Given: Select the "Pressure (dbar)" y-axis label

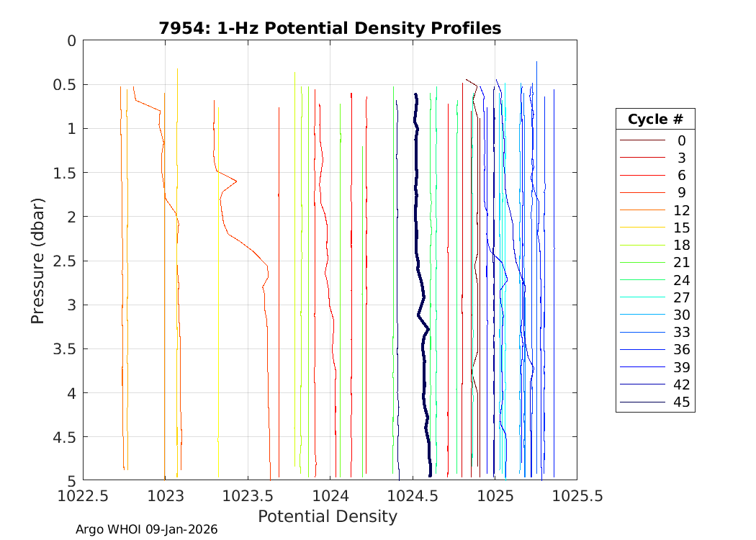Looking at the screenshot, I should tap(38, 260).
